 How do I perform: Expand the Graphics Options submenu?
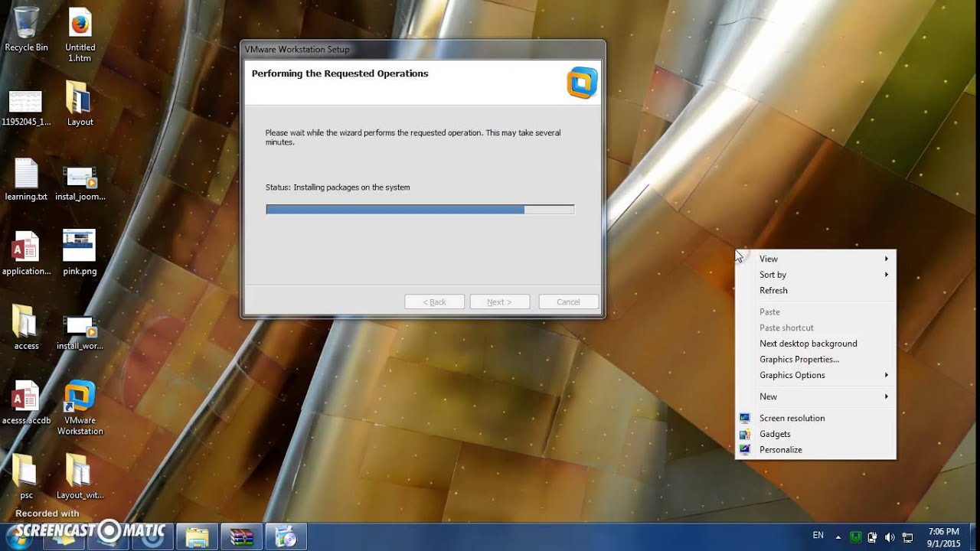tap(815, 375)
